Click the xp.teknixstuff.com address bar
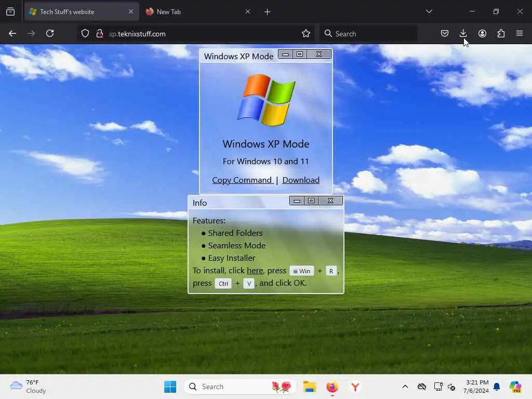This screenshot has width=532, height=399. click(197, 34)
